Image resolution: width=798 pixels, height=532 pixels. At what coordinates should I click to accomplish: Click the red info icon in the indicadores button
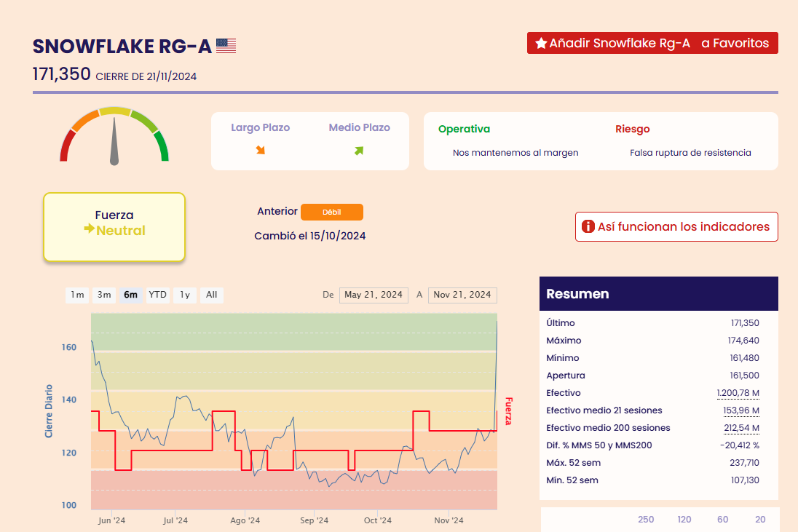click(588, 226)
